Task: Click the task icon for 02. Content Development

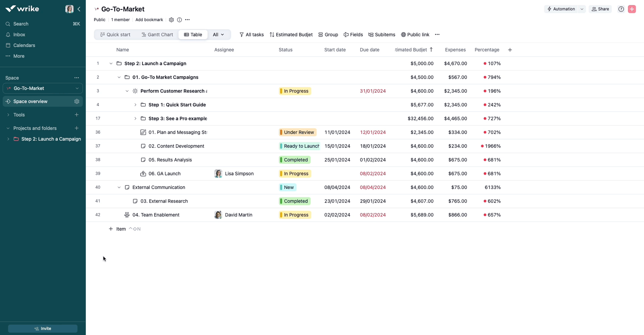Action: [143, 146]
